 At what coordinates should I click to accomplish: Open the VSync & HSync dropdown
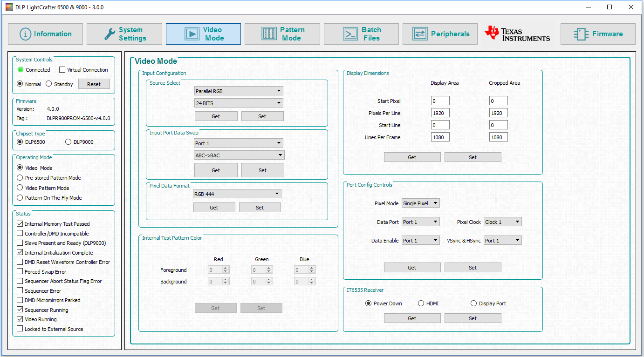(x=503, y=241)
